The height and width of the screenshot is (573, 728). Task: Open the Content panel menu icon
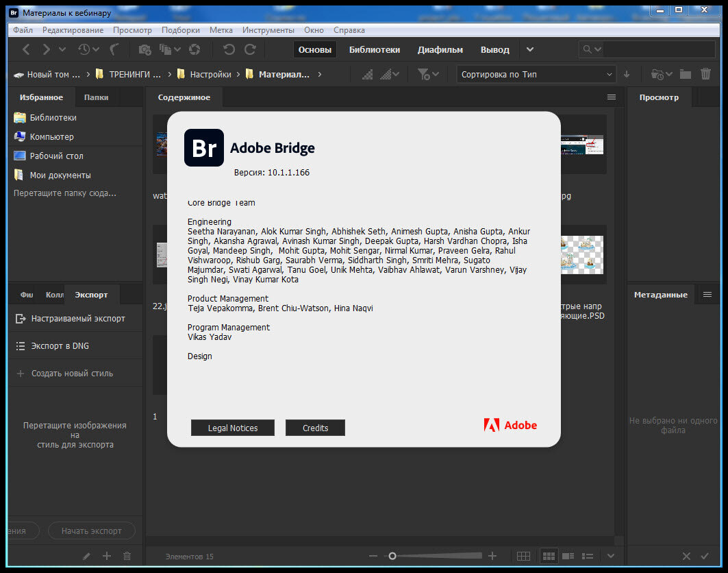pyautogui.click(x=612, y=97)
